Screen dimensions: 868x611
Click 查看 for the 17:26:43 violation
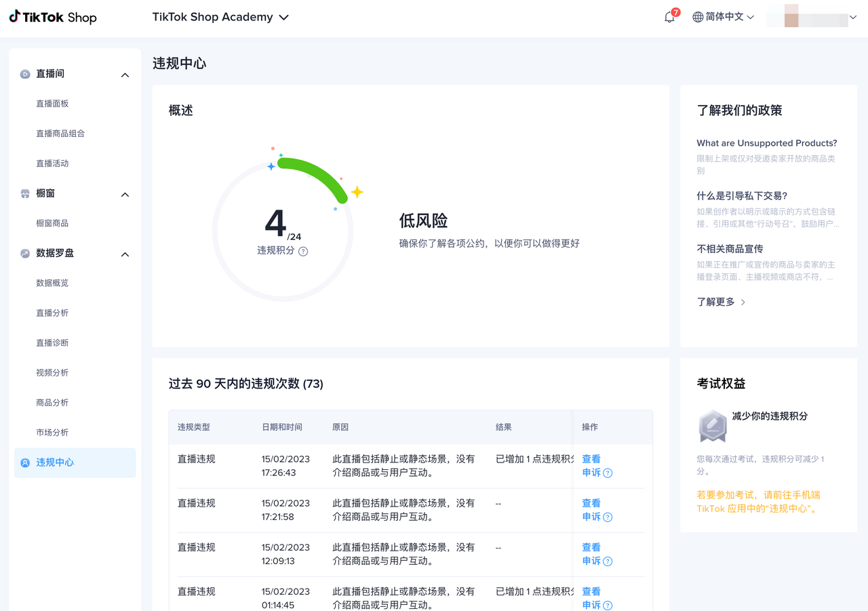(x=591, y=459)
